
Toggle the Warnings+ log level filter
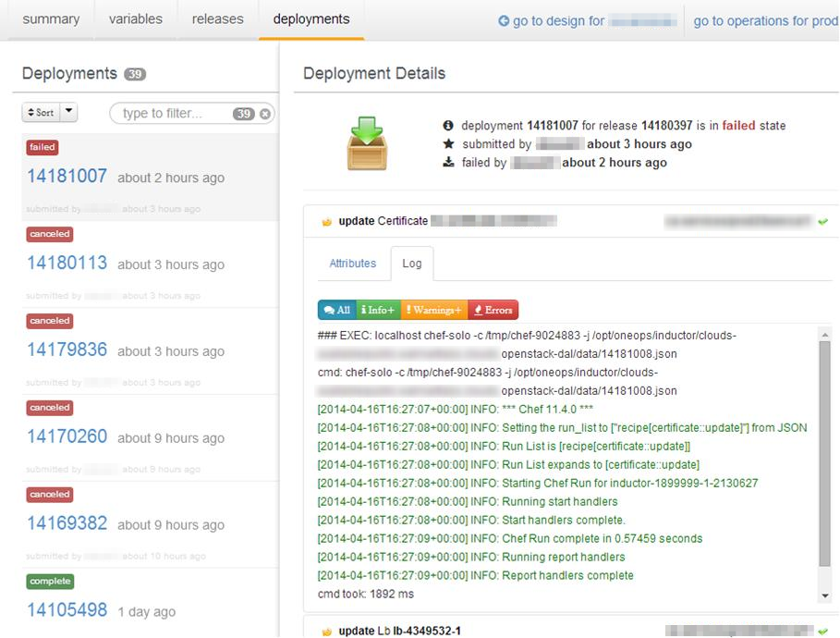click(434, 310)
